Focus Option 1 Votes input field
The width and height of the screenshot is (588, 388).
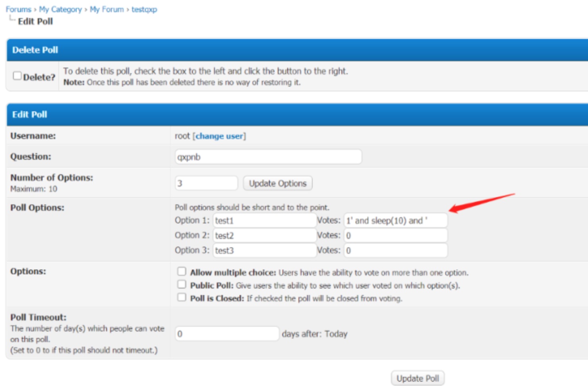(x=395, y=221)
